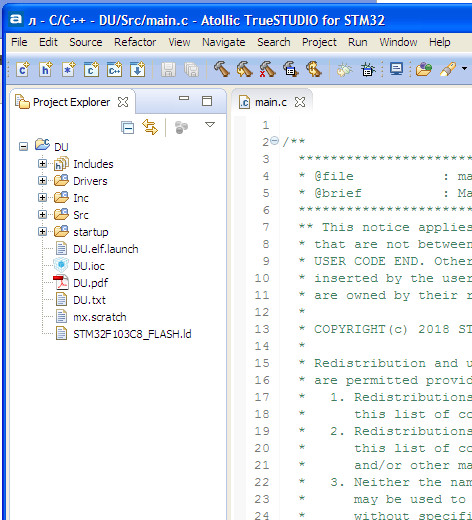Select the DU.txt file
472x520 pixels.
click(89, 300)
